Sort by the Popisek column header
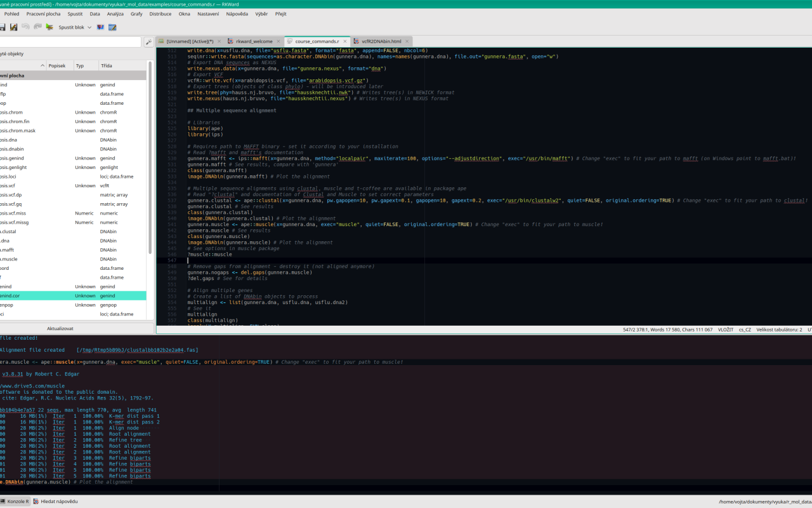Image resolution: width=812 pixels, height=508 pixels. (x=60, y=65)
